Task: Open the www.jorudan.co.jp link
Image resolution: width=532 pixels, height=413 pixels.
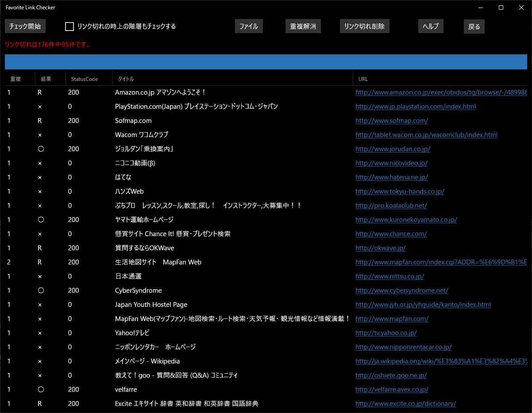Action: (x=393, y=149)
